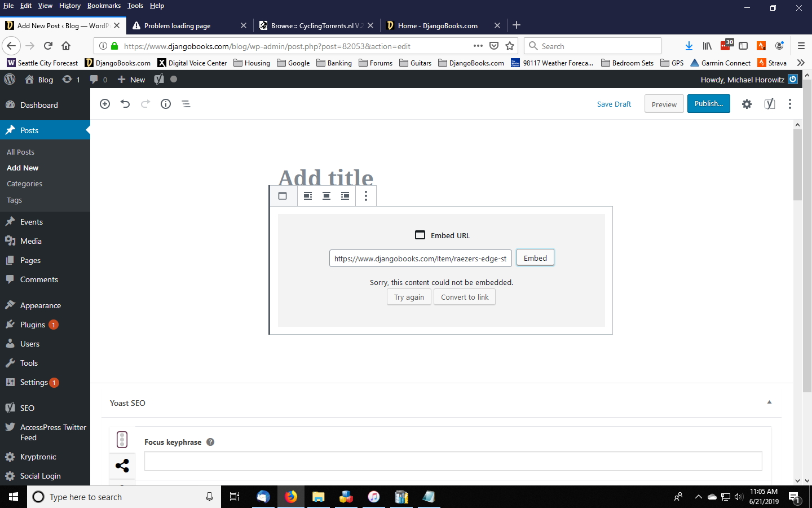Open the block navigation list icon
Image resolution: width=812 pixels, height=508 pixels.
(186, 104)
